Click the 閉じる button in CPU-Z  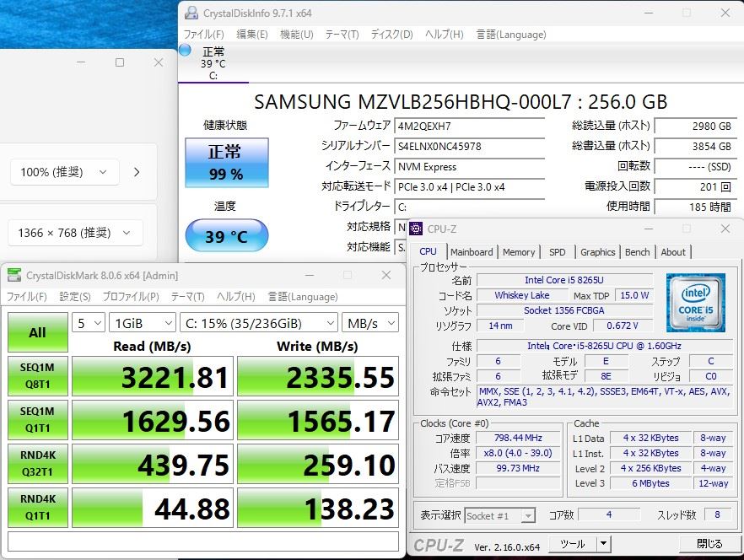pos(709,544)
